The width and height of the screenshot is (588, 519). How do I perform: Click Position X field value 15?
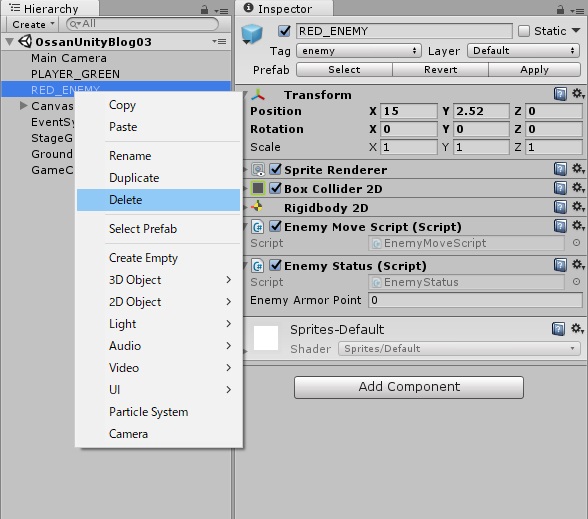click(x=409, y=111)
